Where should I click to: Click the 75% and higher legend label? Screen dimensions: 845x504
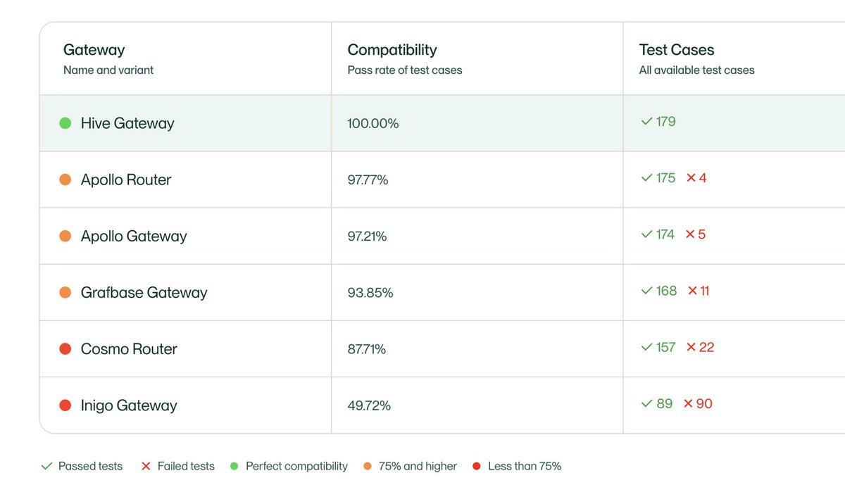[x=418, y=466]
